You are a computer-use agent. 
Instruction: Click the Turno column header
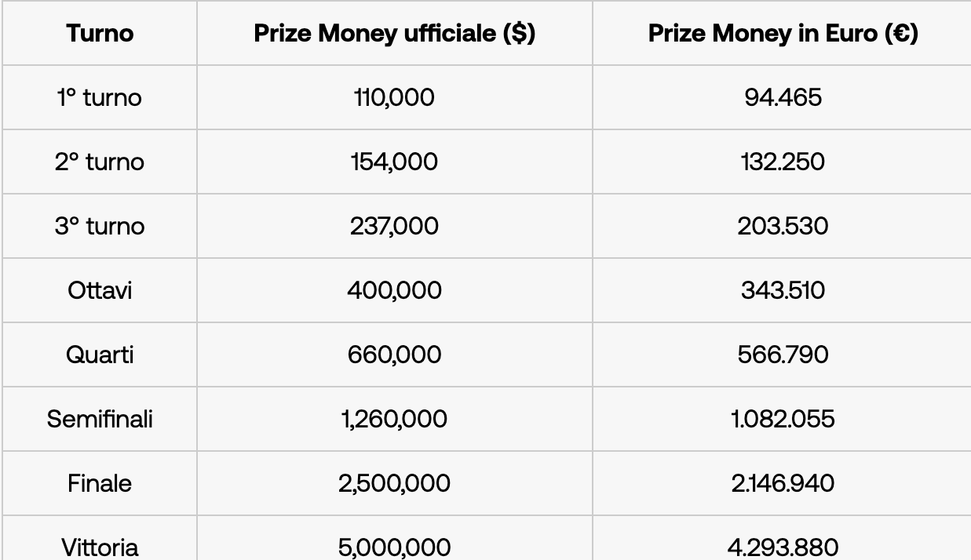pos(100,34)
